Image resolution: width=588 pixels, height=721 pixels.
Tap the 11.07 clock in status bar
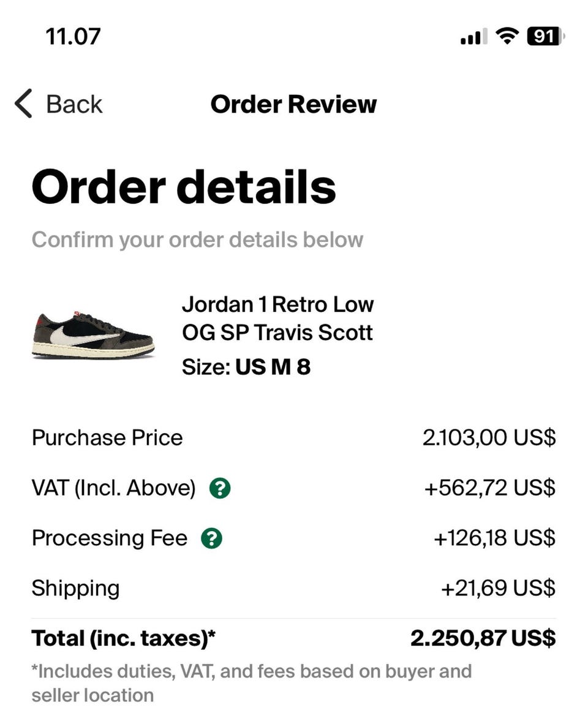click(x=73, y=37)
